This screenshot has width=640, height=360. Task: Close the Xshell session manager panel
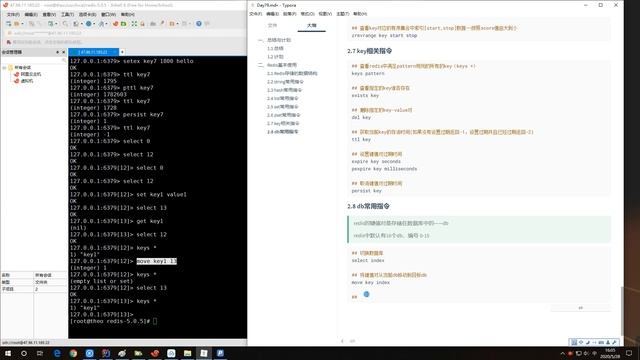pyautogui.click(x=63, y=52)
